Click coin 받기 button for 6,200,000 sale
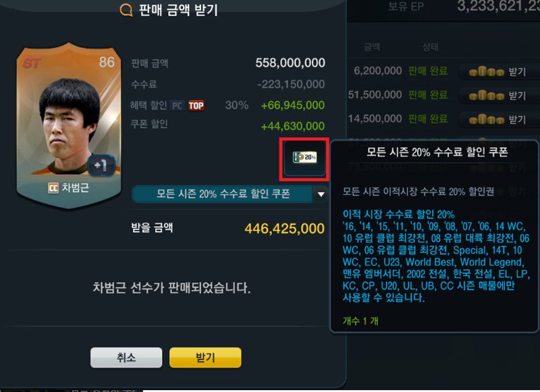Screen dimensions: 540x392 click(497, 72)
